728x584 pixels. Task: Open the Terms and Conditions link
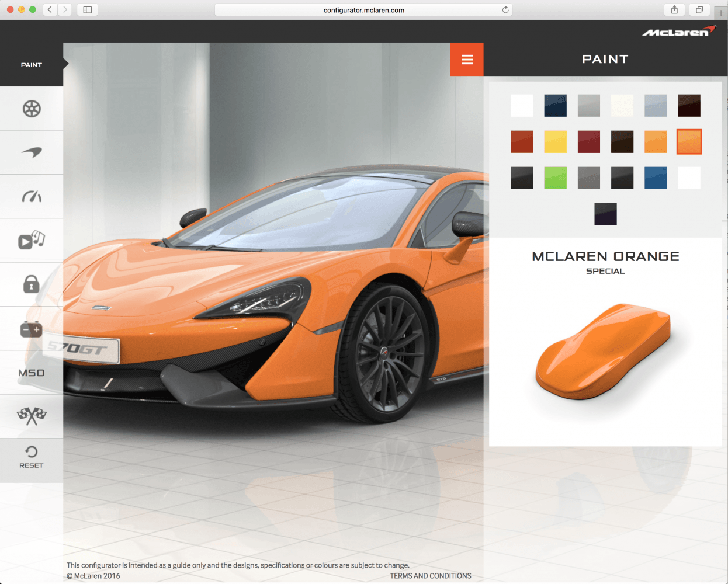tap(431, 576)
